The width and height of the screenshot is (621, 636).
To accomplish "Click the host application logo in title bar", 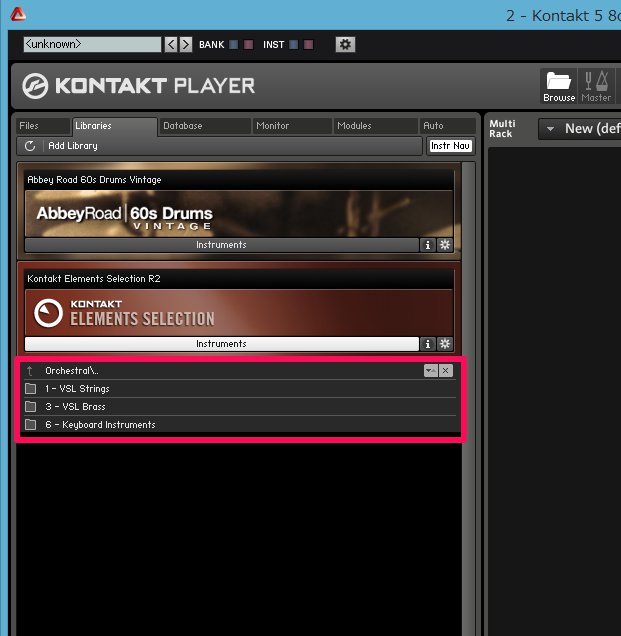I will pyautogui.click(x=18, y=14).
